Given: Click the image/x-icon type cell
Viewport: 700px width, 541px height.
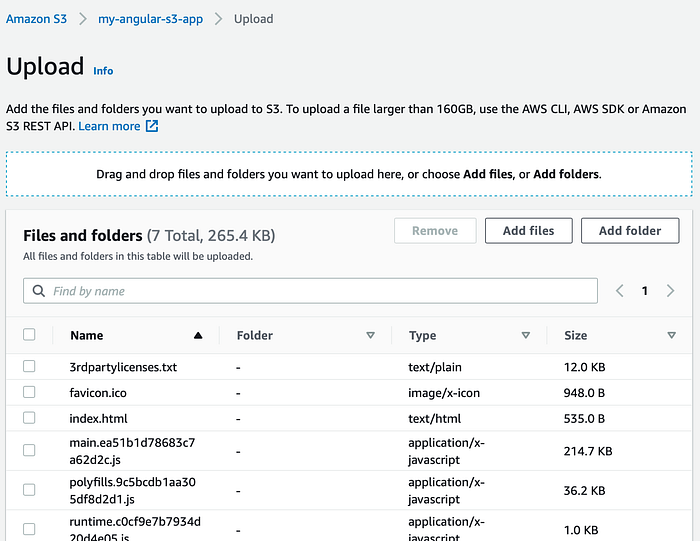Looking at the screenshot, I should (444, 393).
